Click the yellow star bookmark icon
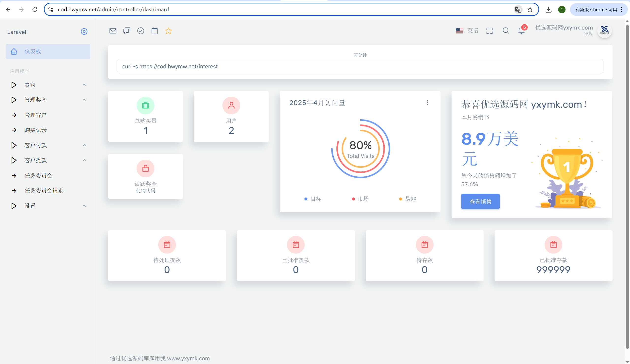Image resolution: width=630 pixels, height=364 pixels. (x=169, y=31)
